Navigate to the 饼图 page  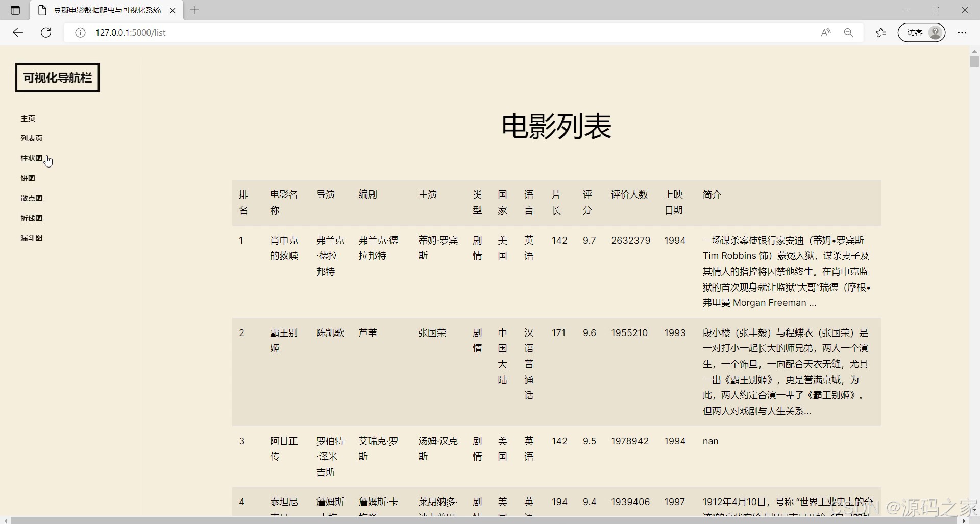(x=28, y=178)
